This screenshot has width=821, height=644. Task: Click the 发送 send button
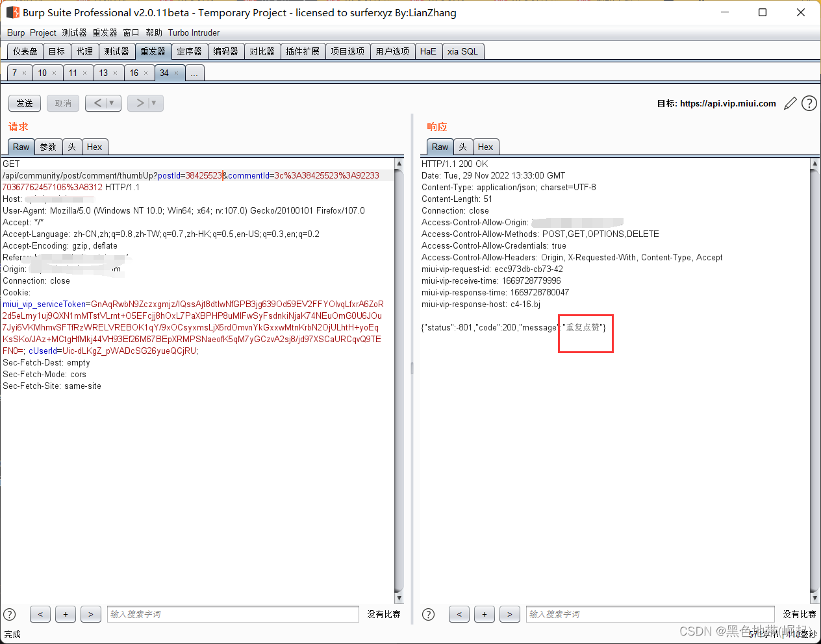(25, 103)
